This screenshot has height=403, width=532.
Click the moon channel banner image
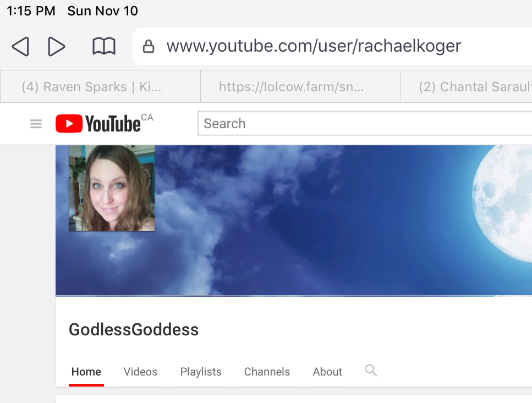click(x=294, y=220)
